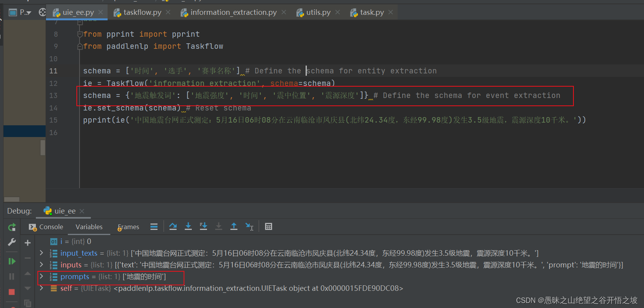Toggle the fold marker at line 9
The height and width of the screenshot is (308, 644).
(x=80, y=46)
